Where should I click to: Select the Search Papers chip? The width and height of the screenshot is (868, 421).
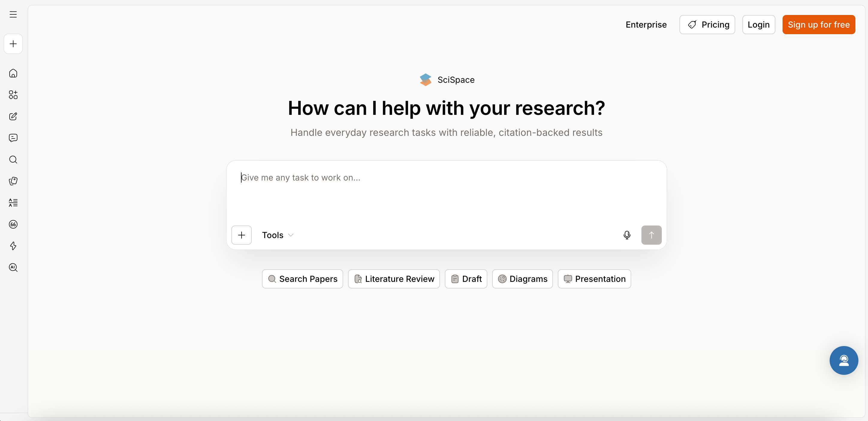point(302,279)
